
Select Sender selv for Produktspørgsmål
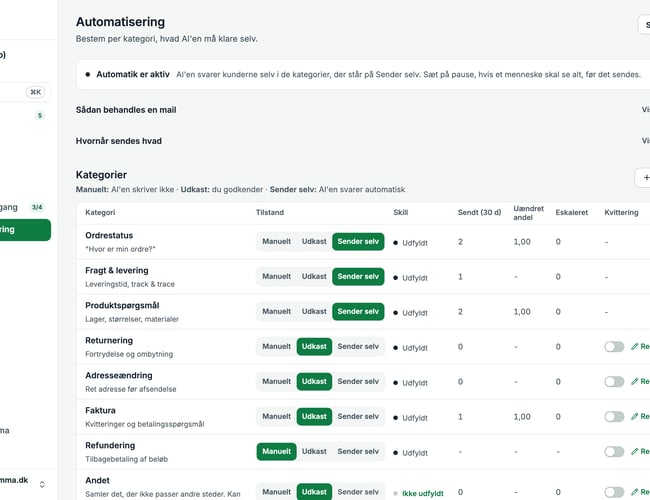pyautogui.click(x=358, y=311)
